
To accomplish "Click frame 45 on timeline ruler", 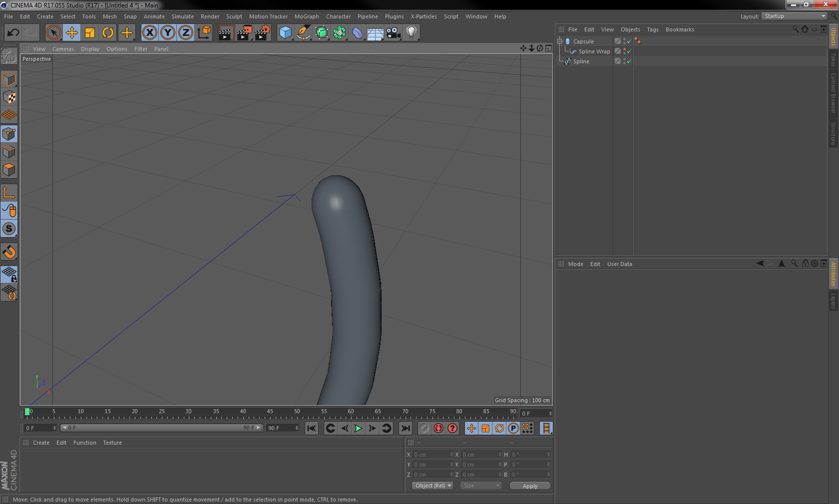I will click(x=270, y=412).
